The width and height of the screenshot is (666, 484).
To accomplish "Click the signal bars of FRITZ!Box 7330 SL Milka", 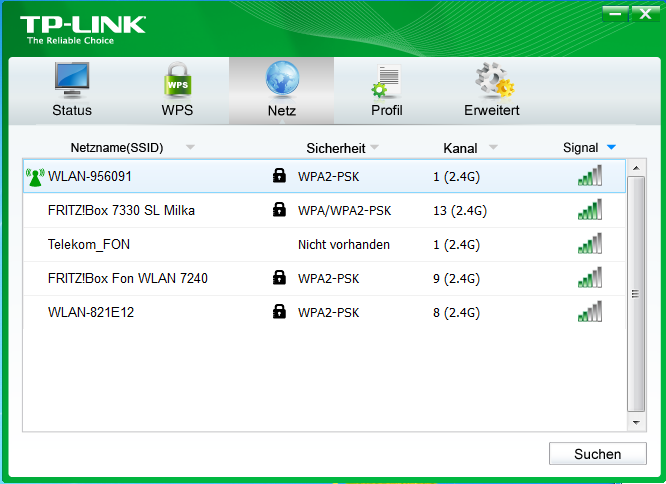I will (x=590, y=209).
